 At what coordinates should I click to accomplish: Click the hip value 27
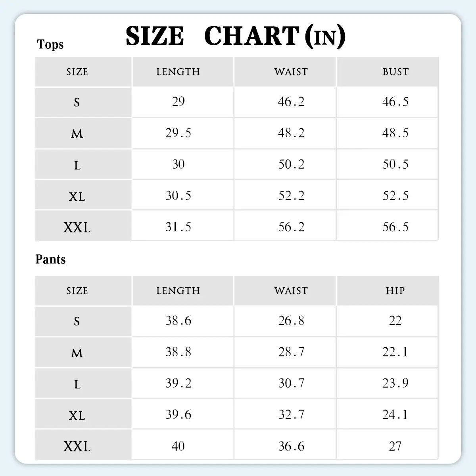coord(395,446)
